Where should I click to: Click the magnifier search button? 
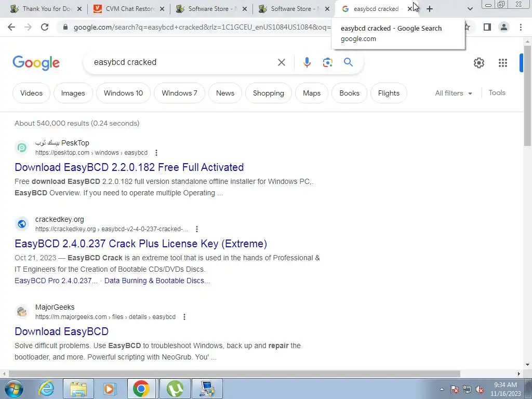pyautogui.click(x=348, y=62)
